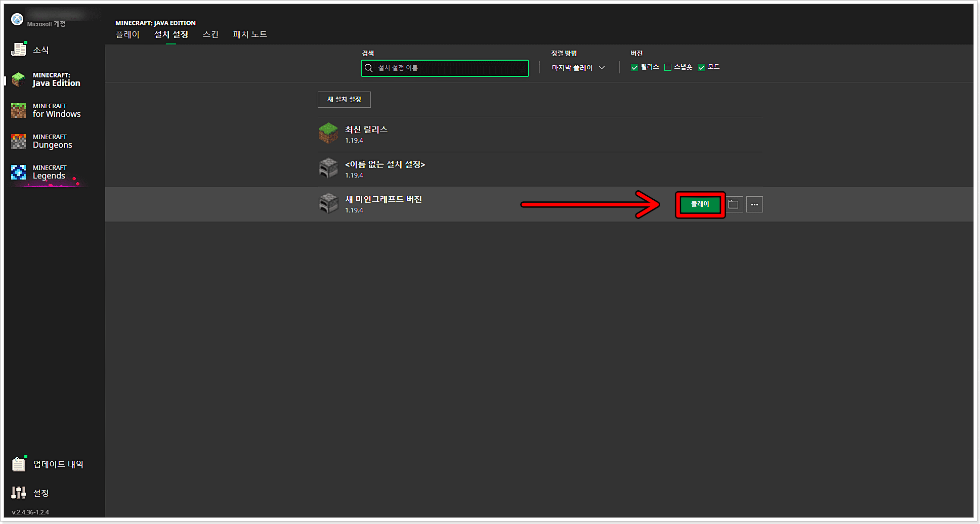
Task: Open MINECRAFT: Java Edition sidebar label
Action: [x=57, y=79]
